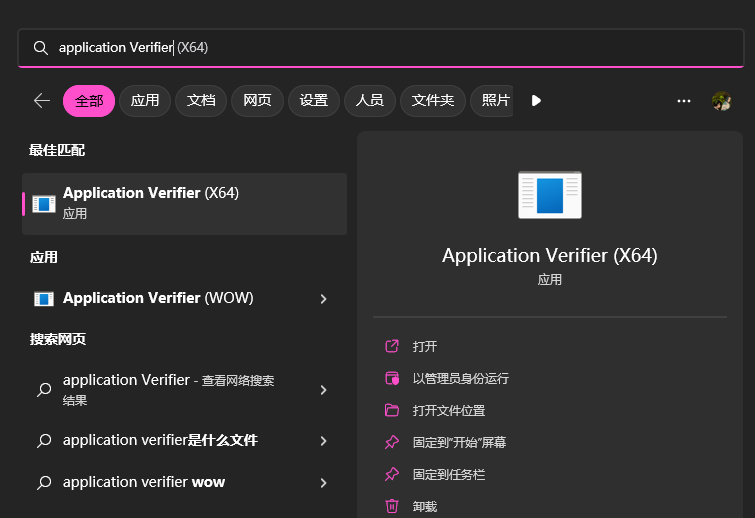Switch to the 人员 filter tab
Image resolution: width=755 pixels, height=518 pixels.
tap(370, 101)
